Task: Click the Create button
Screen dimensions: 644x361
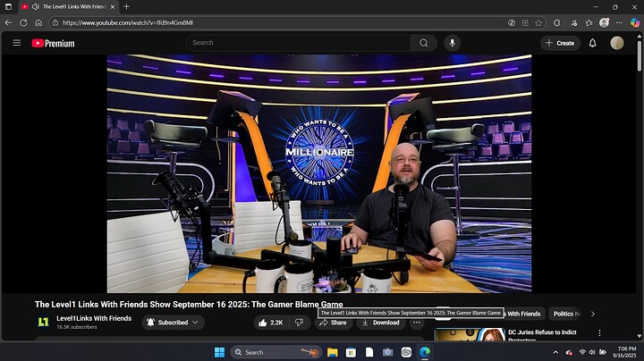Action: [x=560, y=43]
